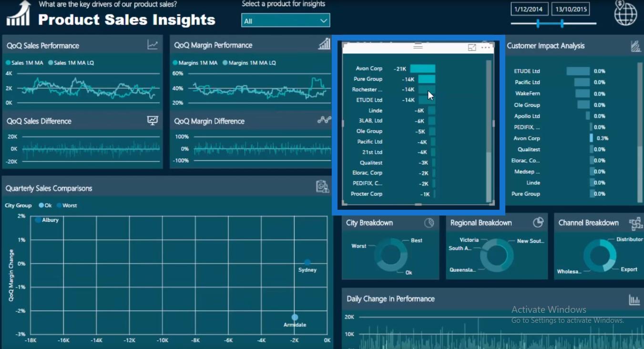This screenshot has height=349, width=644.
Task: Click the start date field 1/12/2014
Action: point(530,9)
